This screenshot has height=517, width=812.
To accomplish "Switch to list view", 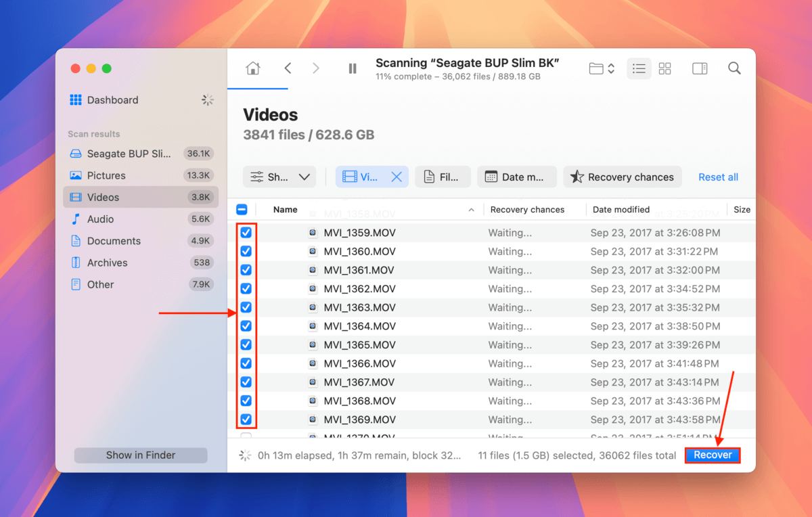I will point(639,68).
